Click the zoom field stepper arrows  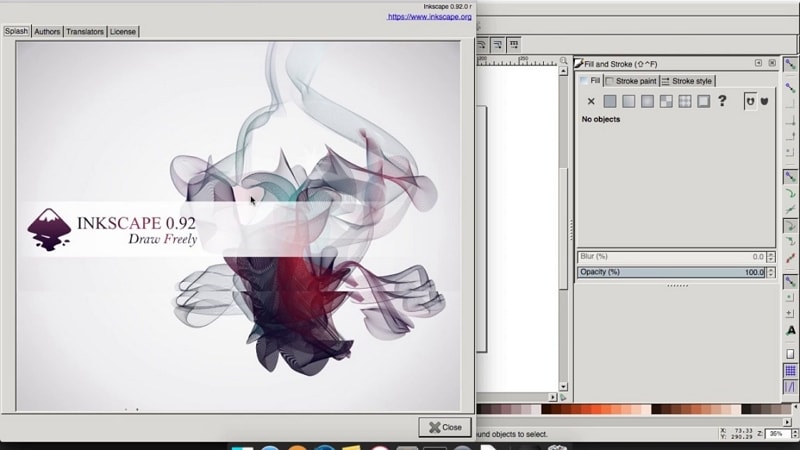click(x=794, y=434)
